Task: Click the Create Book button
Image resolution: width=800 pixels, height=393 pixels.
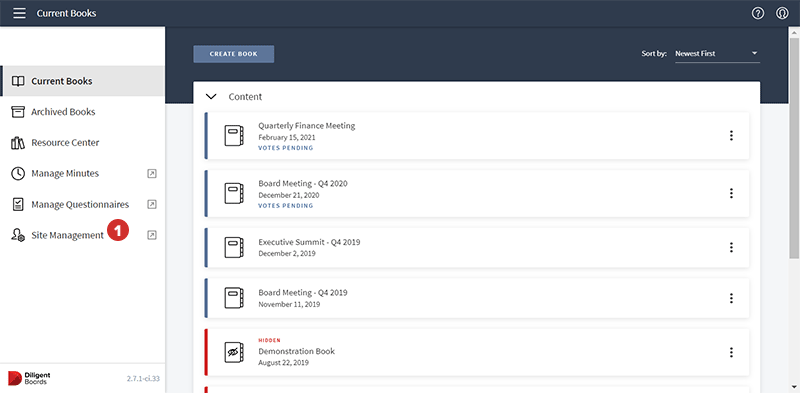Action: (234, 54)
